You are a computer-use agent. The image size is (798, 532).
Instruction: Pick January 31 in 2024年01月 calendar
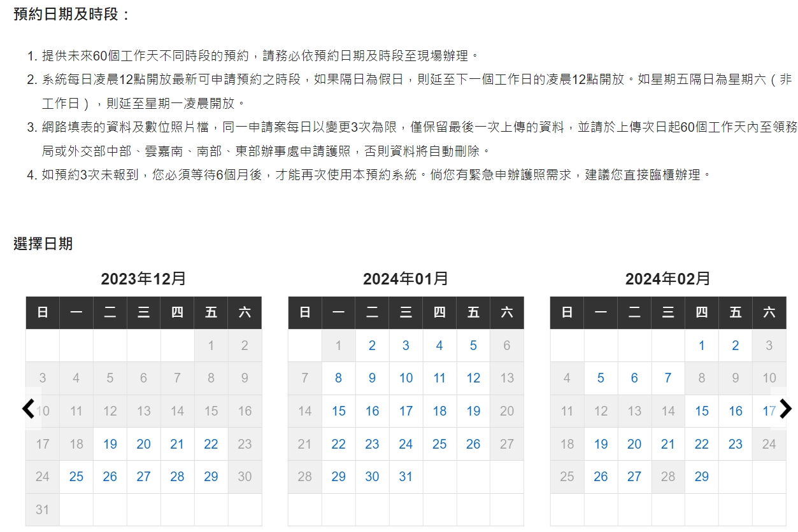coord(406,477)
